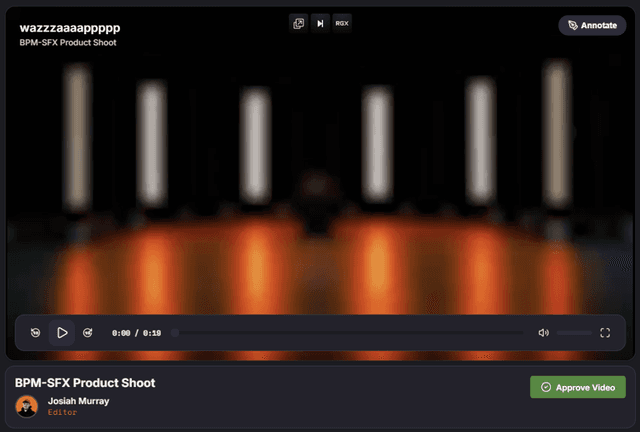Click the BPM-SFX Product Shoot heading below video

pos(85,383)
